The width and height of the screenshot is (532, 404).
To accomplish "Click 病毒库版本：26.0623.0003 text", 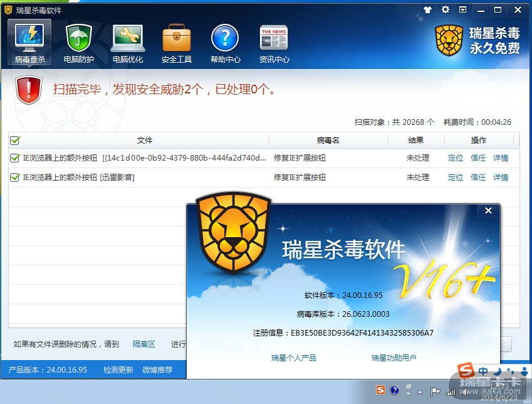I will coord(343,314).
